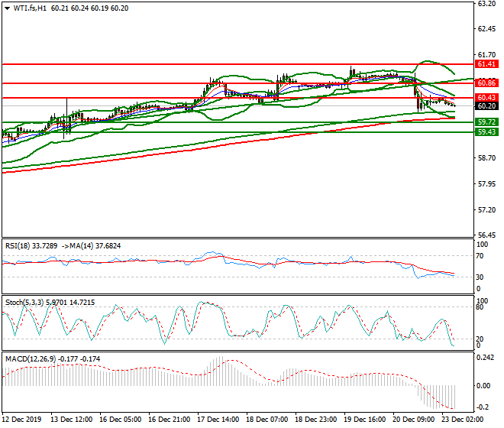Click the 59.72 green support level label
504x428 pixels.
pyautogui.click(x=486, y=122)
